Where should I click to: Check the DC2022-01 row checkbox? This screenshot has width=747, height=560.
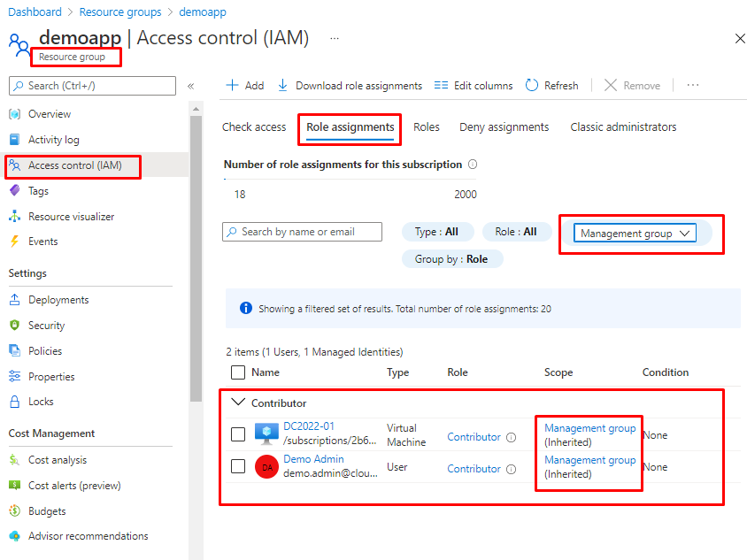pos(238,434)
